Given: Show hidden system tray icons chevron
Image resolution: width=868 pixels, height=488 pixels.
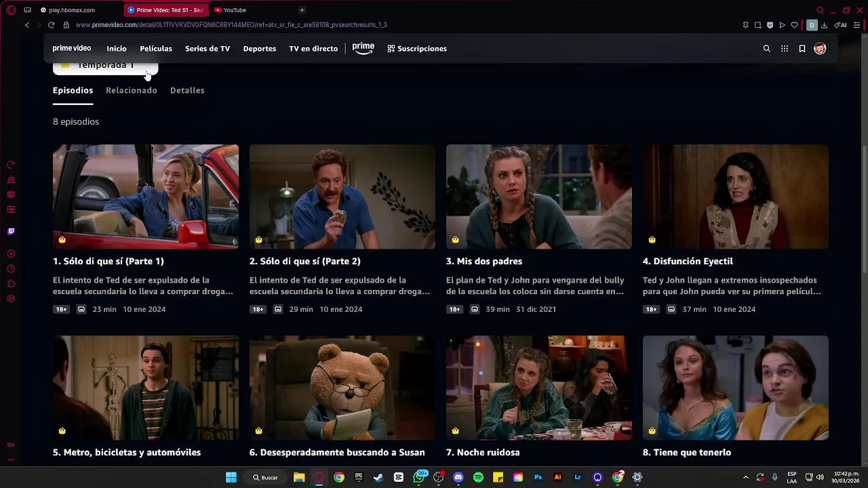Looking at the screenshot, I should click(x=746, y=477).
